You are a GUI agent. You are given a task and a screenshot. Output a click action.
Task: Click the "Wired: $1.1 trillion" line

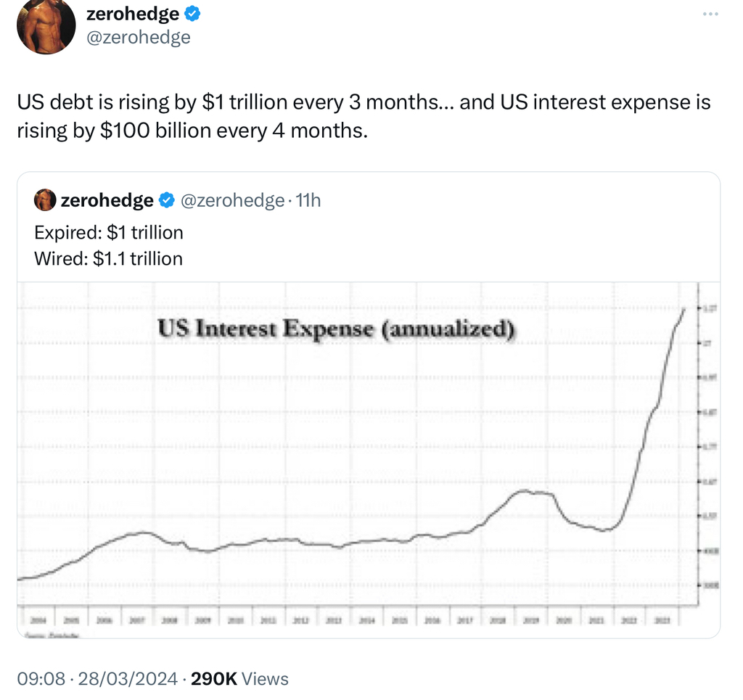tap(109, 258)
